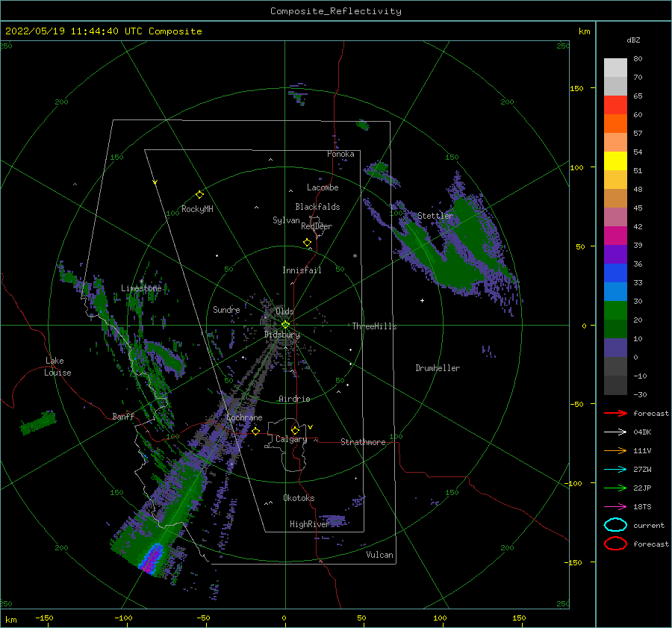Click the Innisfail label
The image size is (672, 628).
(x=302, y=270)
